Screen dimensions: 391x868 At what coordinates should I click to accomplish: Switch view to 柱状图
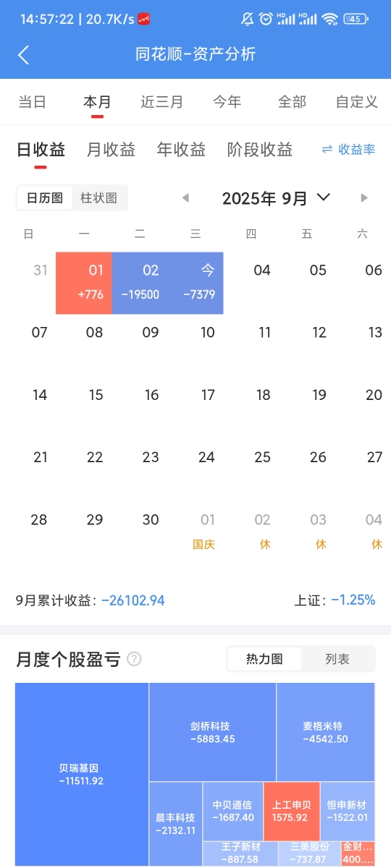[99, 197]
